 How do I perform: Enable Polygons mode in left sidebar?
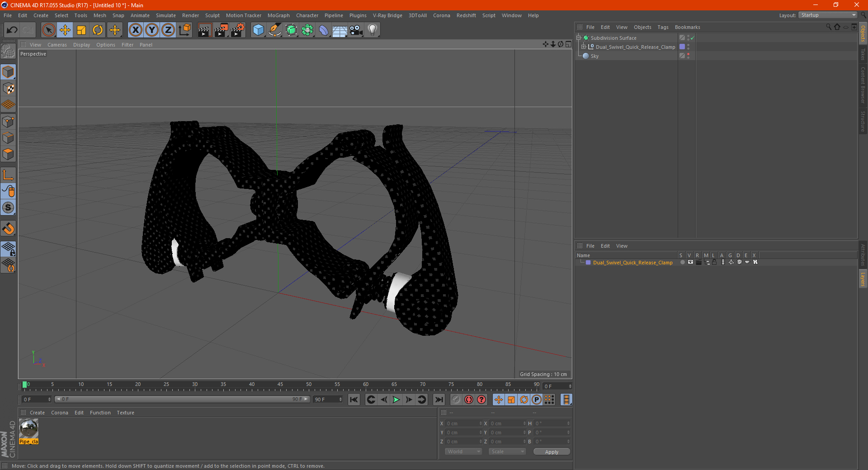(x=8, y=154)
